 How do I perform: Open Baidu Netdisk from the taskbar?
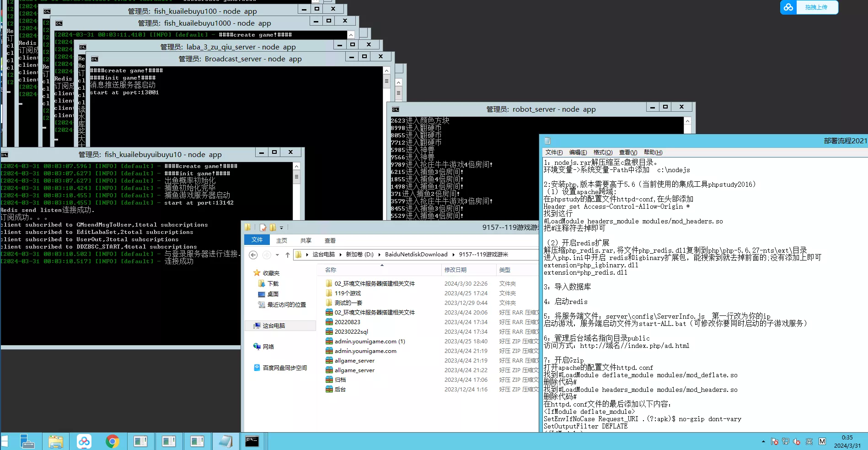(84, 441)
